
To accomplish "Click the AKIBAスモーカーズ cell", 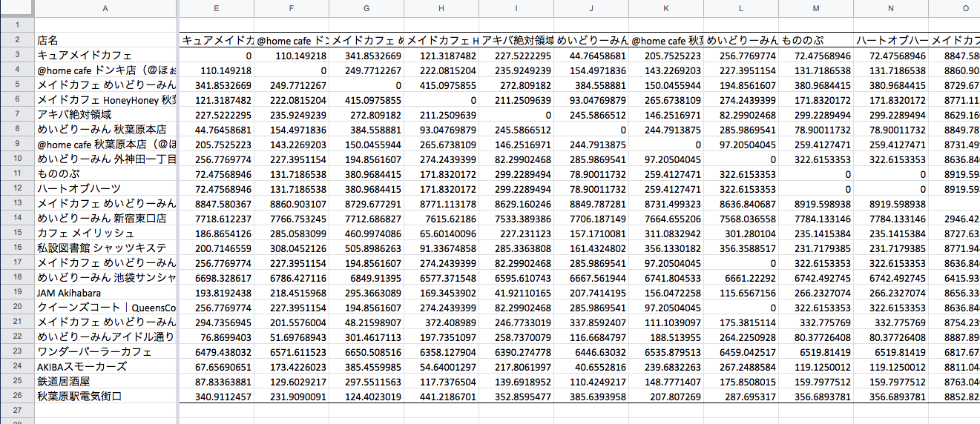I will [105, 366].
